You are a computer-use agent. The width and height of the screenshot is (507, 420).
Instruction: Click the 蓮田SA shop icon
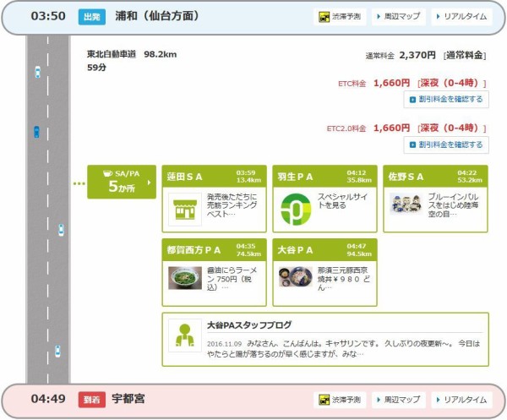pyautogui.click(x=185, y=210)
